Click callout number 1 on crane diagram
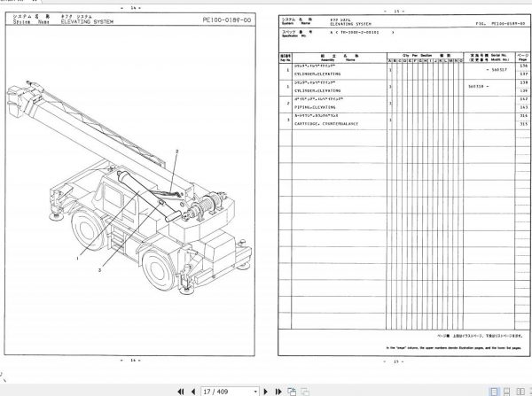The height and width of the screenshot is (396, 532). (78, 259)
